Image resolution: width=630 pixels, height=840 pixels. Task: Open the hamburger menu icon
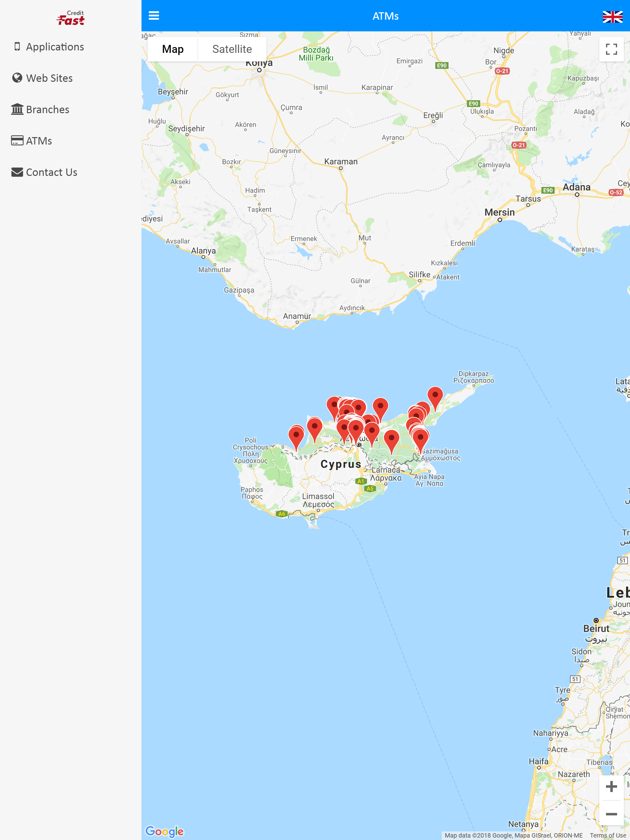154,16
